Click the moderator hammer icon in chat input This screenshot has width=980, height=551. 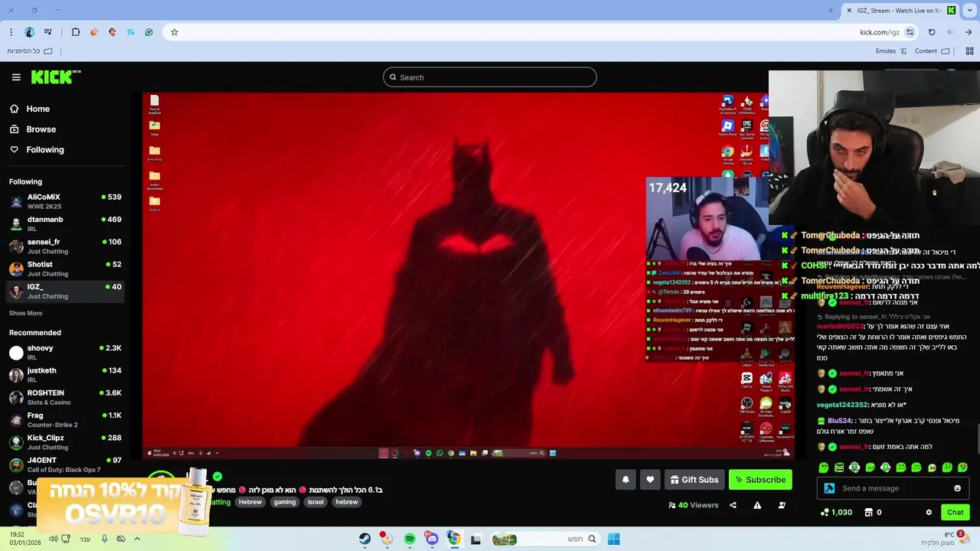pyautogui.click(x=829, y=488)
